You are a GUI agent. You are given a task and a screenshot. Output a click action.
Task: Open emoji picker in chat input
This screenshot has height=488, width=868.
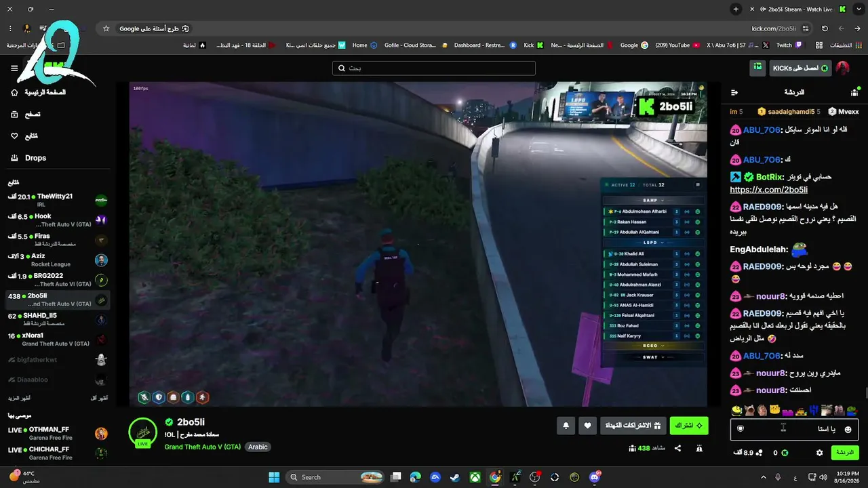[x=848, y=429]
